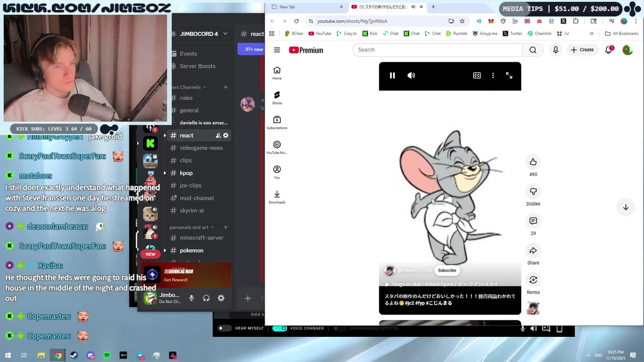Collapse the personals and art category
644x362 pixels.
pos(192,227)
